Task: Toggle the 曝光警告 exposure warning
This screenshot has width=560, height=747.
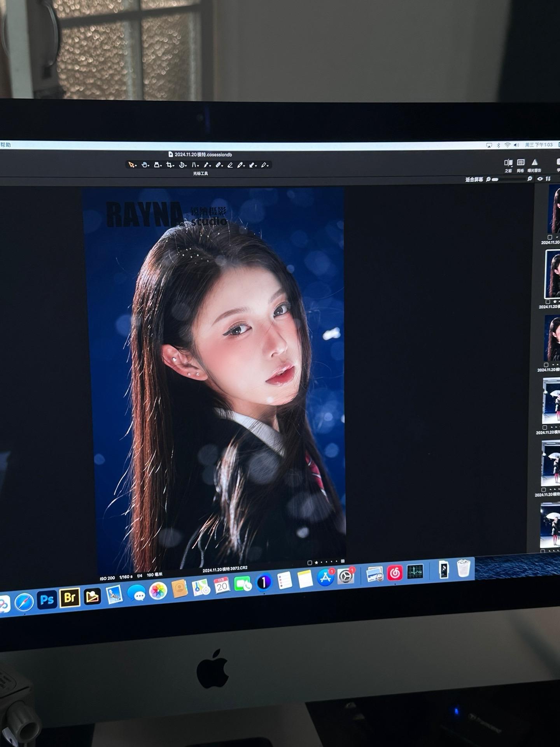Action: [535, 165]
